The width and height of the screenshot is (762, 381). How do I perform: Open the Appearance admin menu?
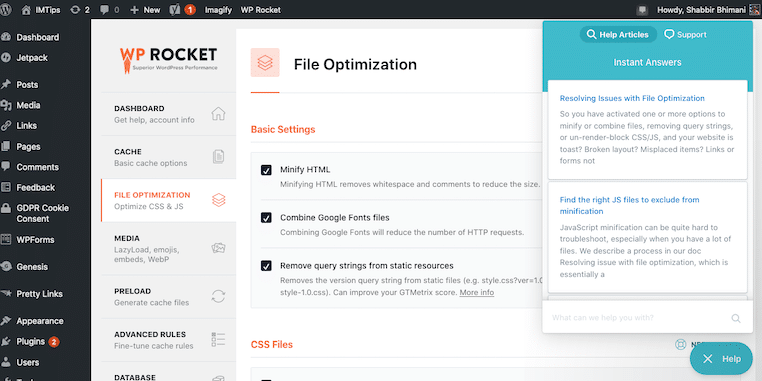pos(40,321)
